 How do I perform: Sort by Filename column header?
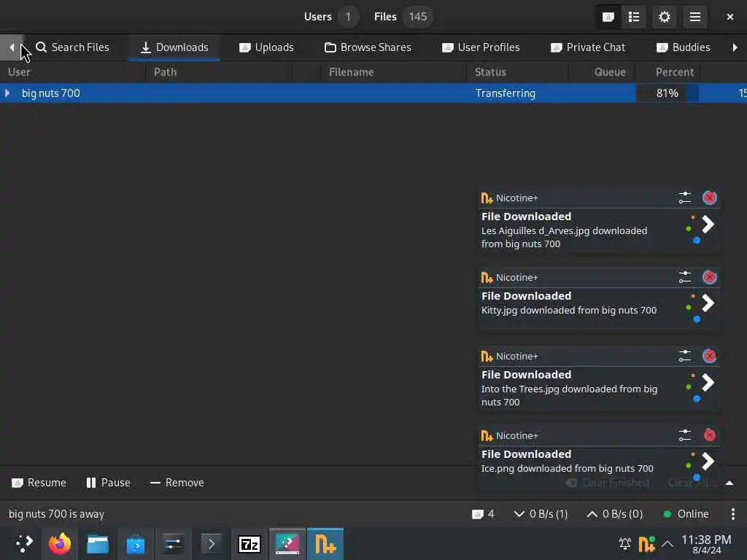(x=393, y=72)
